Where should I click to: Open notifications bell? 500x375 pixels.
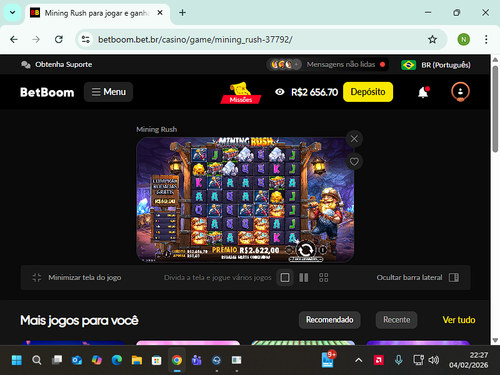tap(423, 92)
